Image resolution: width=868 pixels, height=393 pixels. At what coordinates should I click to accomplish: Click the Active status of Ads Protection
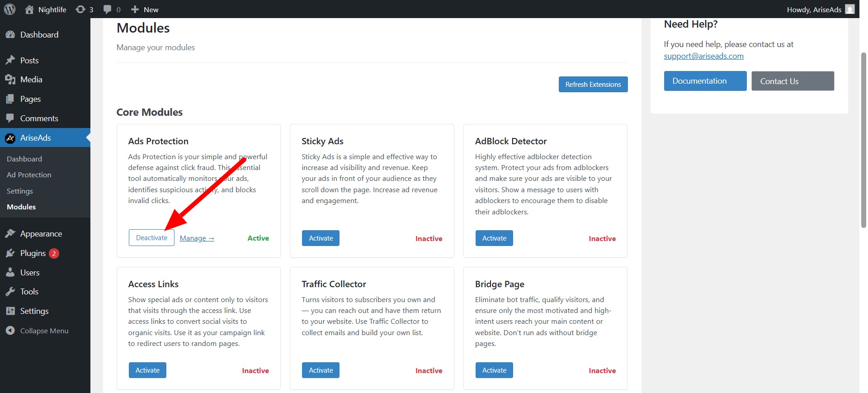tap(258, 238)
